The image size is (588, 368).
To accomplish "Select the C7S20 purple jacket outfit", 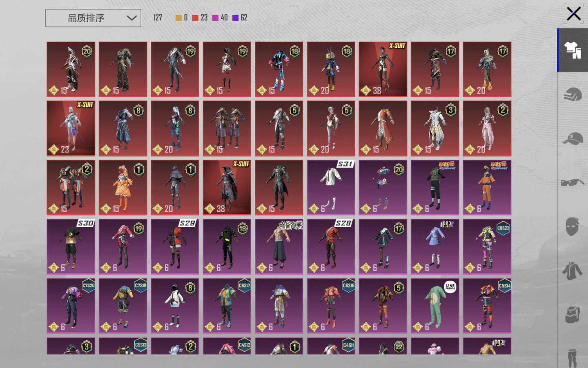I will [71, 306].
